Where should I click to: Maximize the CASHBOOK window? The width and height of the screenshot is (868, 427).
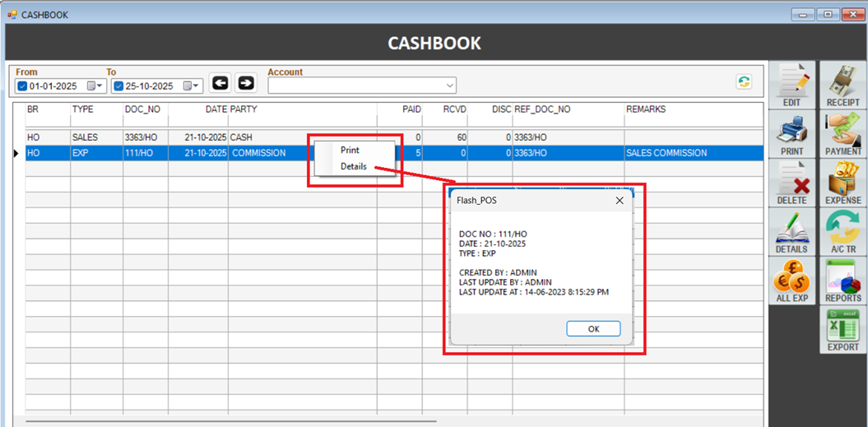click(828, 15)
